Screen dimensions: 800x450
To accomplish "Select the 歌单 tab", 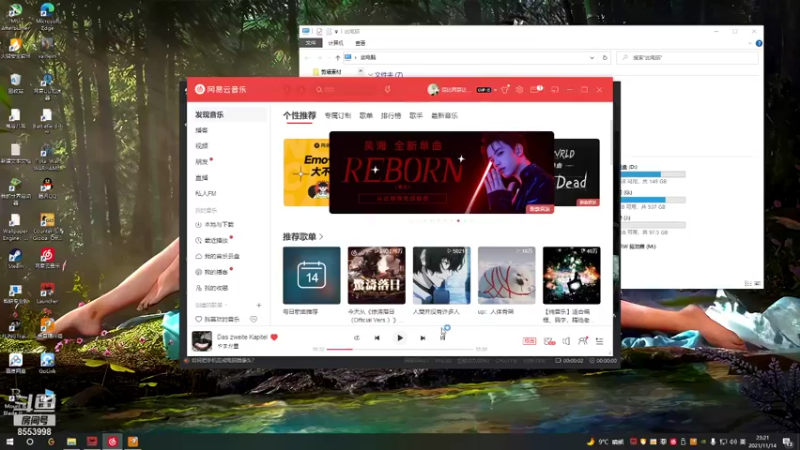I will click(366, 116).
